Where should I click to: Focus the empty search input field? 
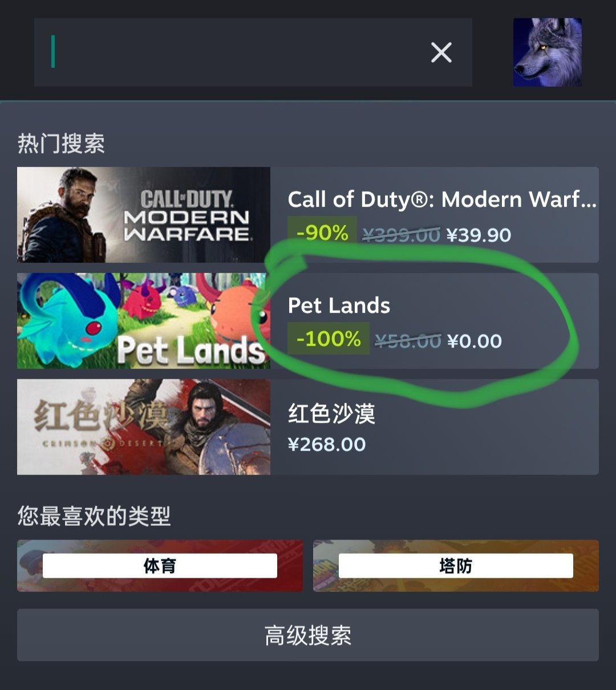253,52
